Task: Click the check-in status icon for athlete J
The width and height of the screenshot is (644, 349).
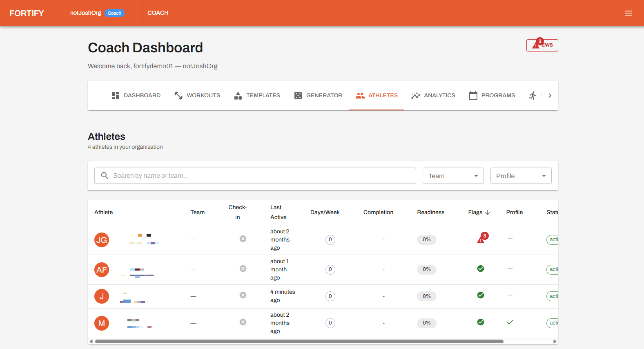Action: pos(243,295)
